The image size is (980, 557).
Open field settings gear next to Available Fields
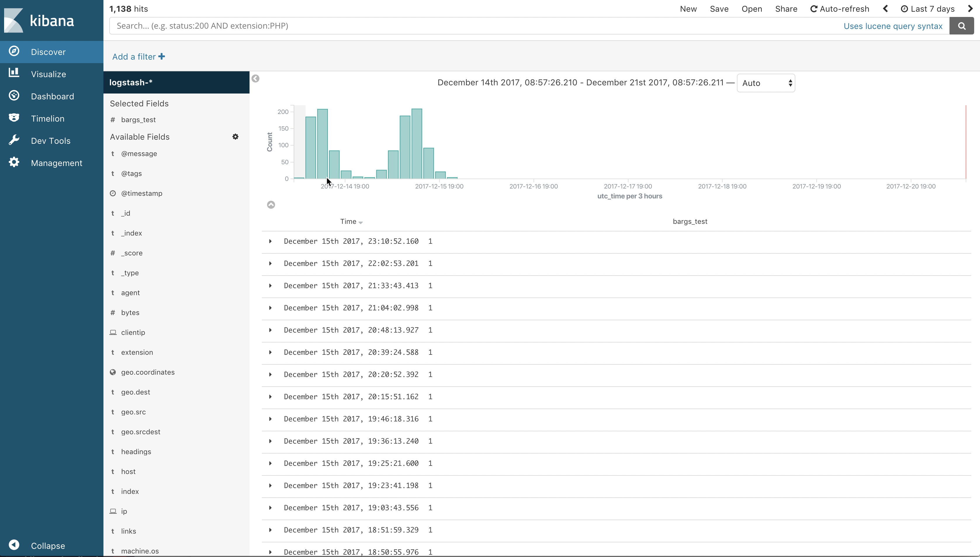click(x=236, y=136)
